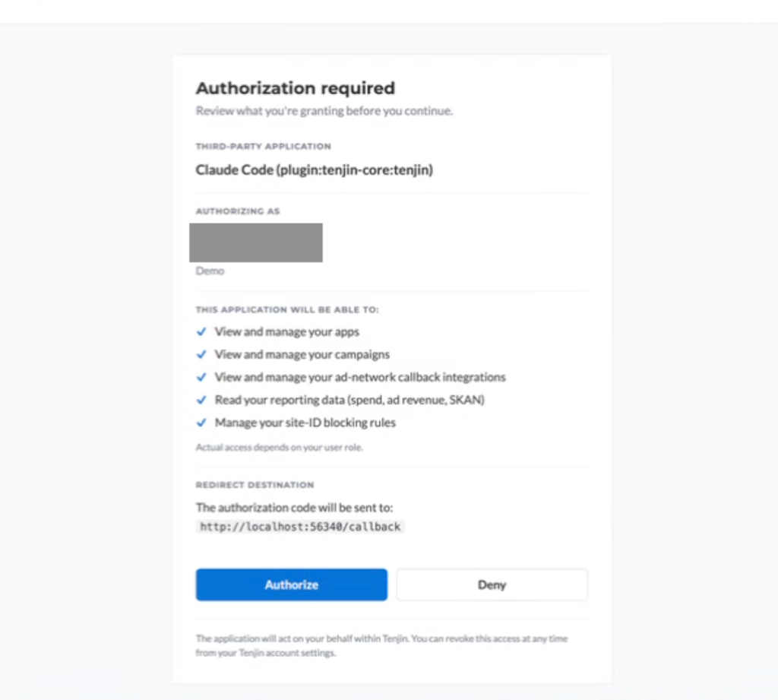Click checkmark next to View and manage your apps
Screen dimensions: 778x700
201,331
